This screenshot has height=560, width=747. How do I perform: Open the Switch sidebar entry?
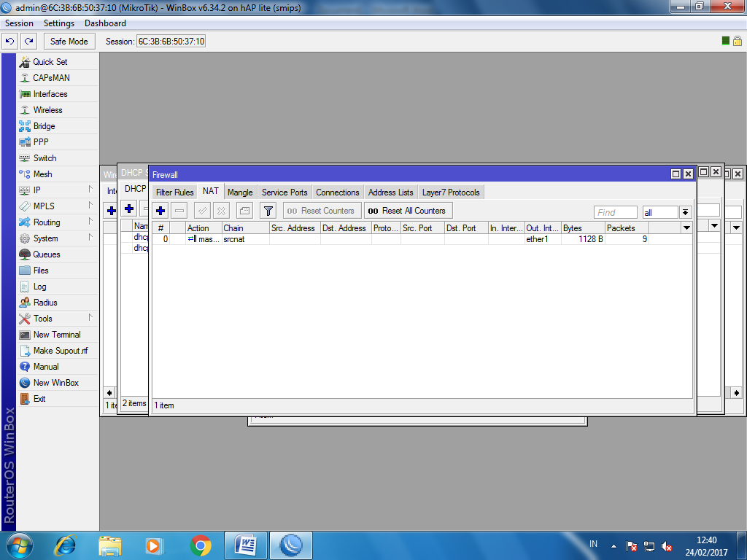click(57, 158)
